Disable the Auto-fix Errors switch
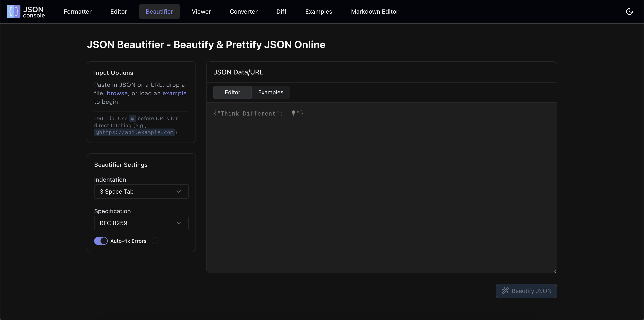 [101, 241]
